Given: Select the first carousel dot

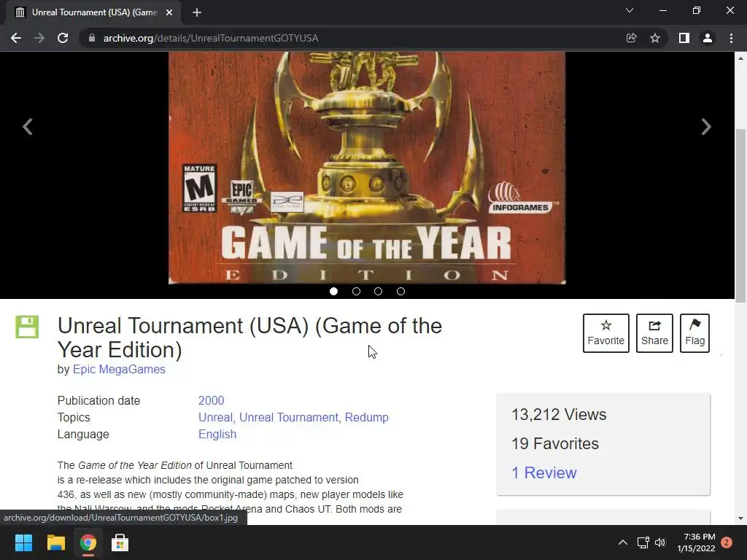Looking at the screenshot, I should 333,291.
